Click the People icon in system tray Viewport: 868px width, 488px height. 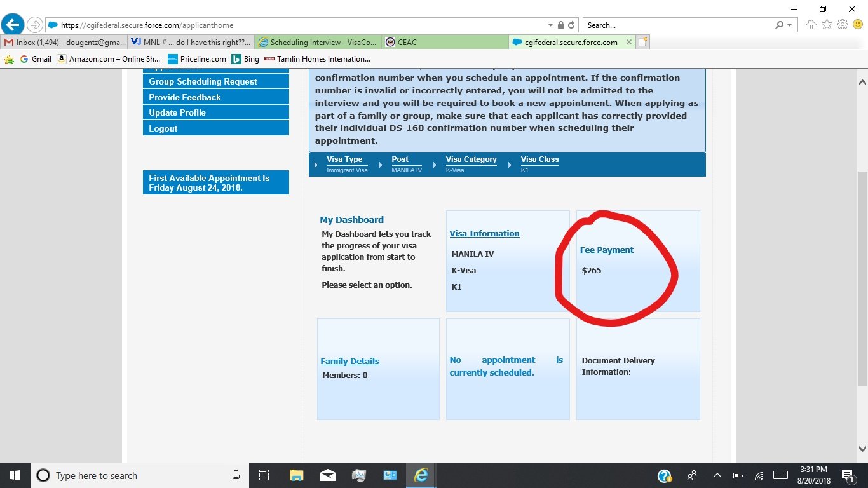(692, 475)
